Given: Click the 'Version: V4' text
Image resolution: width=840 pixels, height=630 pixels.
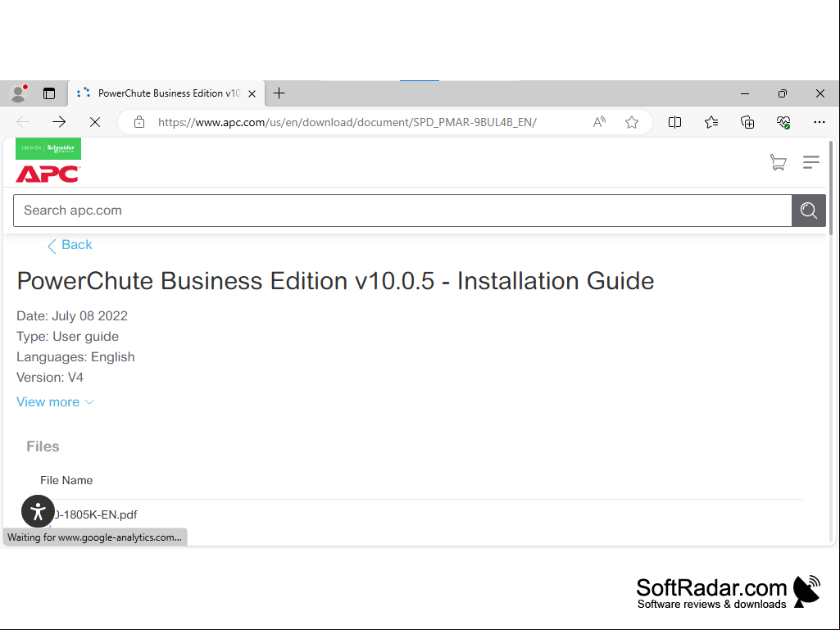Looking at the screenshot, I should (x=50, y=378).
